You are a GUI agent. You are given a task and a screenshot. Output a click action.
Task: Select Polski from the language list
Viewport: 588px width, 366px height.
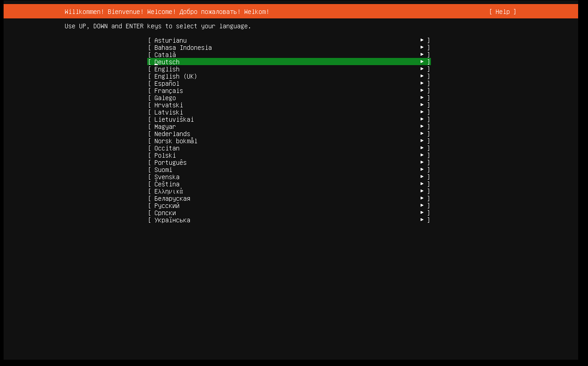point(165,155)
